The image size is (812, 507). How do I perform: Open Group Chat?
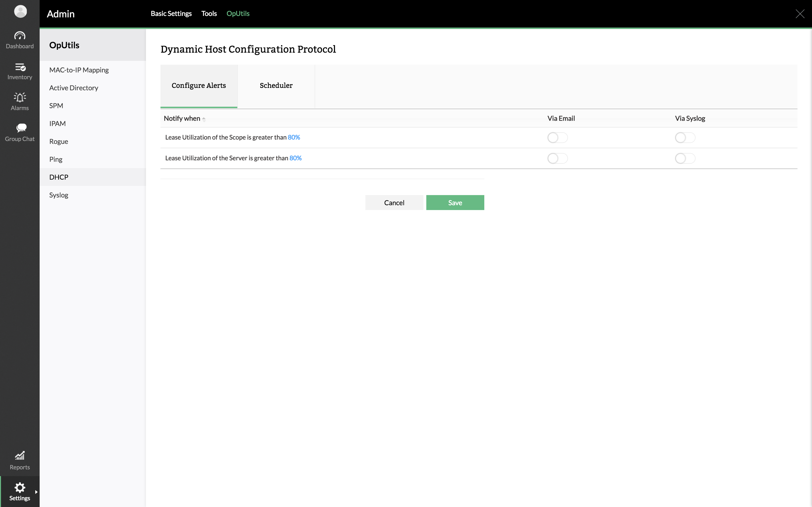click(20, 132)
